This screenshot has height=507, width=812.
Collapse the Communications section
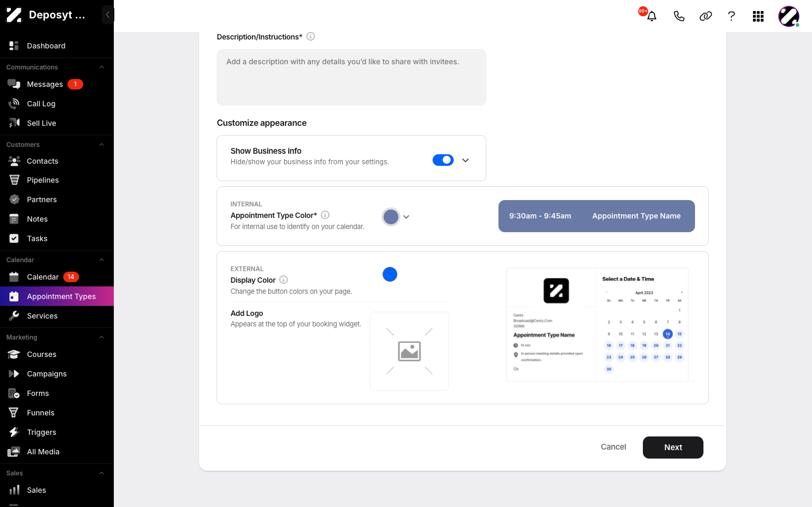click(x=102, y=67)
